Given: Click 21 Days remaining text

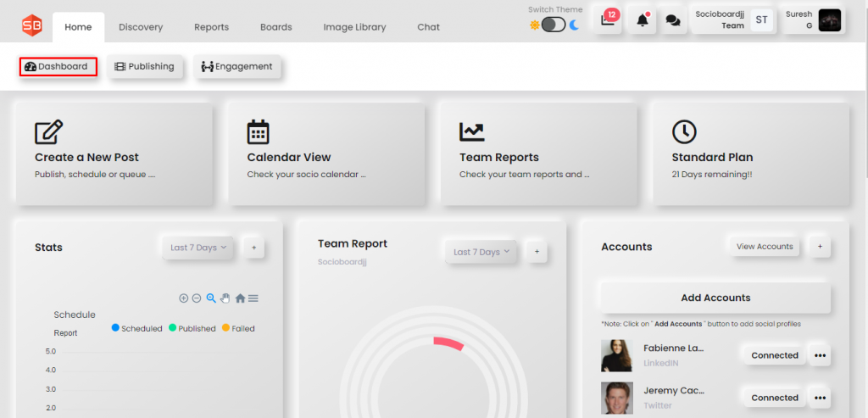Looking at the screenshot, I should coord(712,175).
